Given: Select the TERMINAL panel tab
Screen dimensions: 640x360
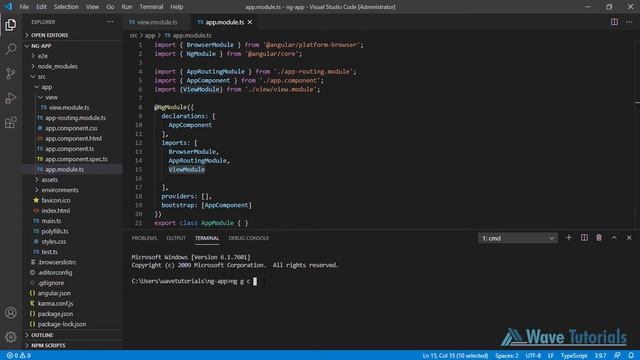Looking at the screenshot, I should (207, 238).
